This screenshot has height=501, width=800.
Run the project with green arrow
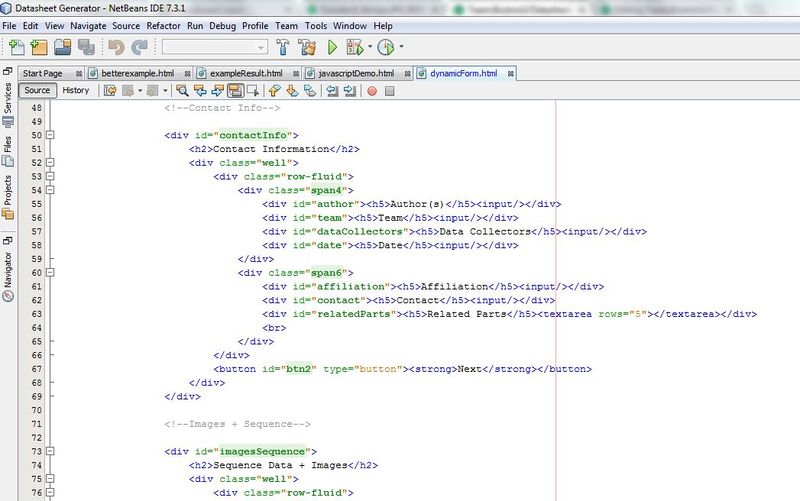[332, 47]
